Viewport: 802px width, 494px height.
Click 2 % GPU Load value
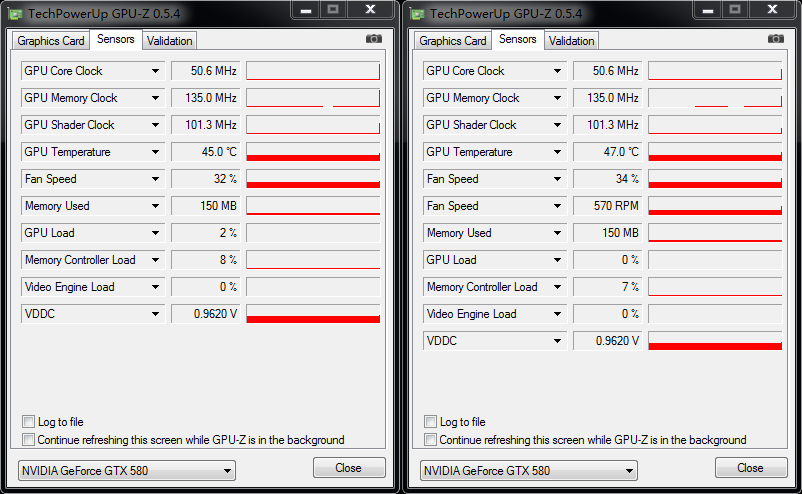(x=206, y=233)
